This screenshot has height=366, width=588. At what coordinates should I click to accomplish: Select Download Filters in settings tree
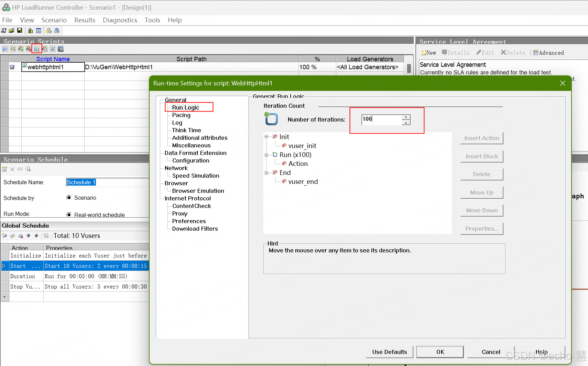tap(195, 229)
